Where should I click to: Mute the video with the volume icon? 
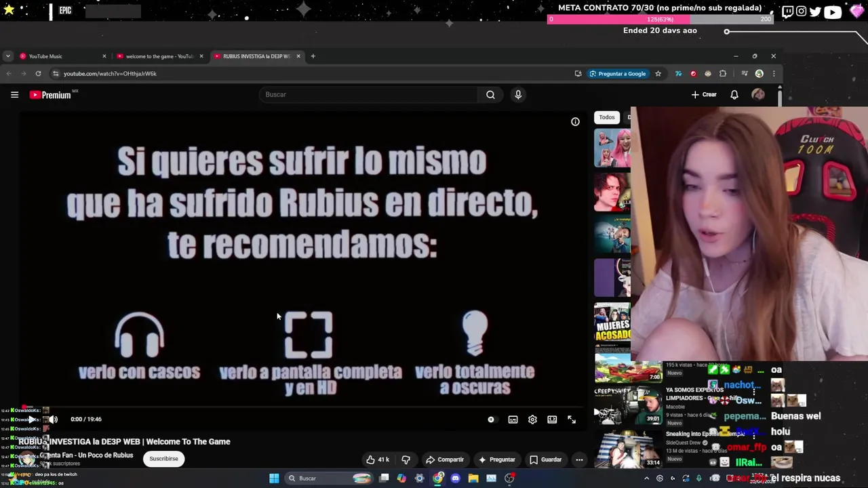pyautogui.click(x=53, y=420)
